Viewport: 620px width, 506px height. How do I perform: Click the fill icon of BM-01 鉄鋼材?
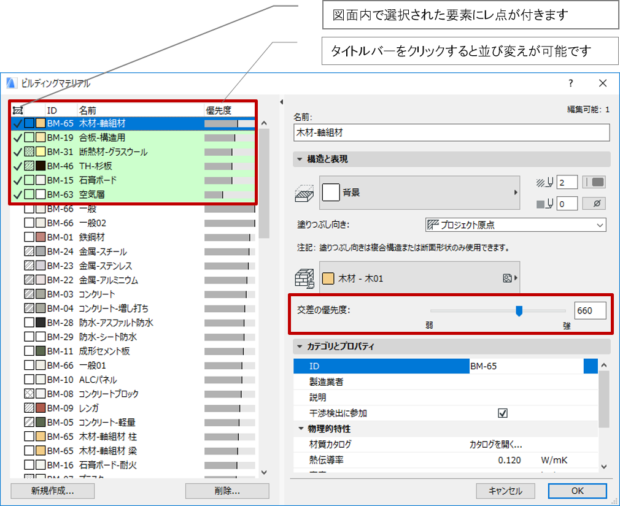coord(29,237)
